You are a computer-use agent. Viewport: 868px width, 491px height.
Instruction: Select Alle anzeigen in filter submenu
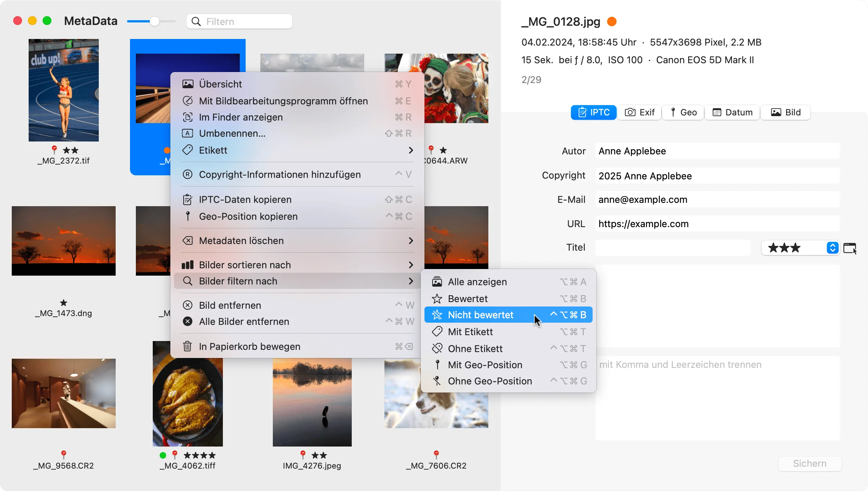click(509, 282)
